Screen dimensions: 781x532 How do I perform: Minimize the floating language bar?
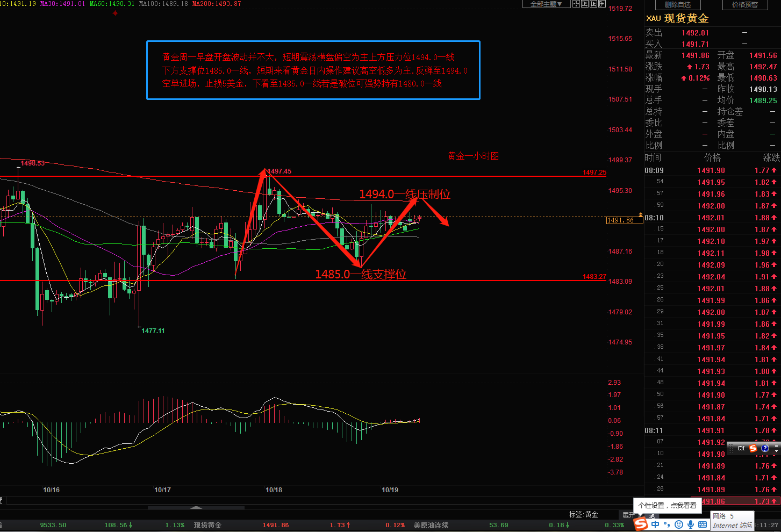[x=777, y=446]
